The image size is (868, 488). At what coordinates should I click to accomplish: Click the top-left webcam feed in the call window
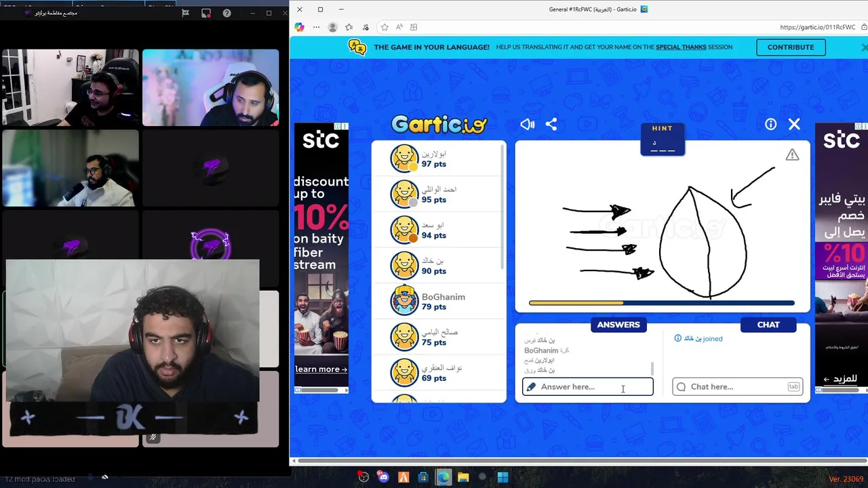[70, 87]
